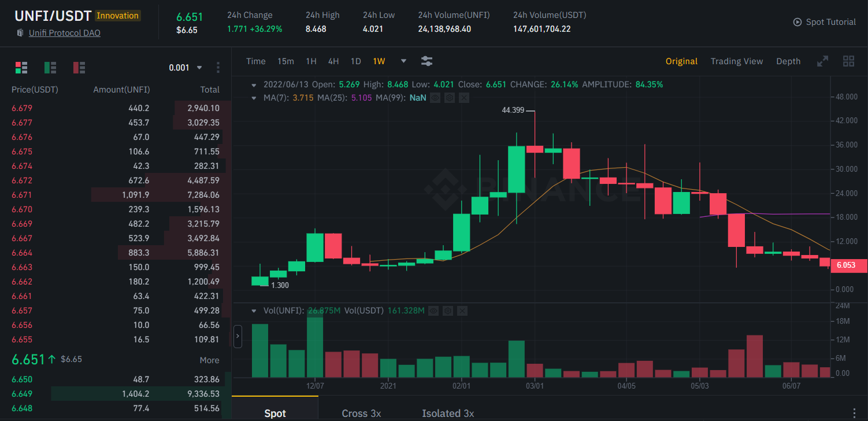Select the combined buy and sell order book view icon
This screenshot has height=421, width=868.
(x=21, y=68)
